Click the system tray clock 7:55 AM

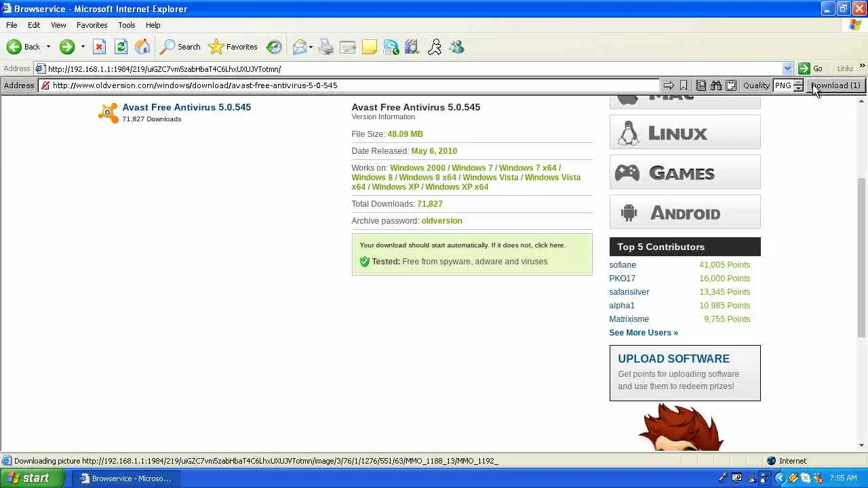843,479
